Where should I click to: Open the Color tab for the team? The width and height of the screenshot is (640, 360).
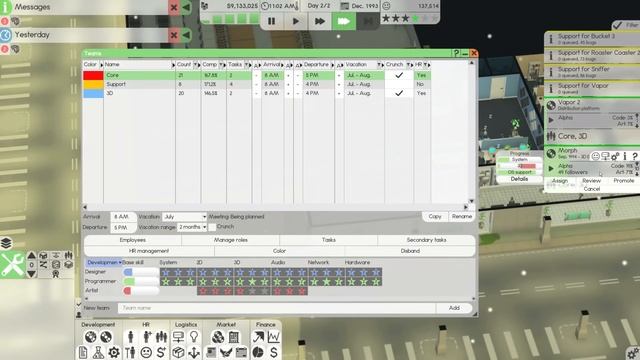pyautogui.click(x=279, y=251)
